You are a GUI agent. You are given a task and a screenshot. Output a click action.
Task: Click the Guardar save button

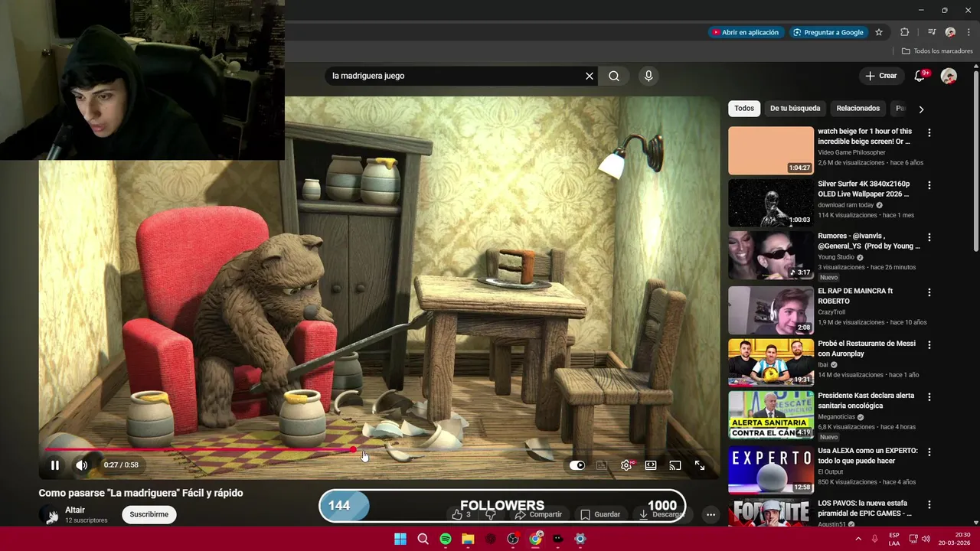600,514
